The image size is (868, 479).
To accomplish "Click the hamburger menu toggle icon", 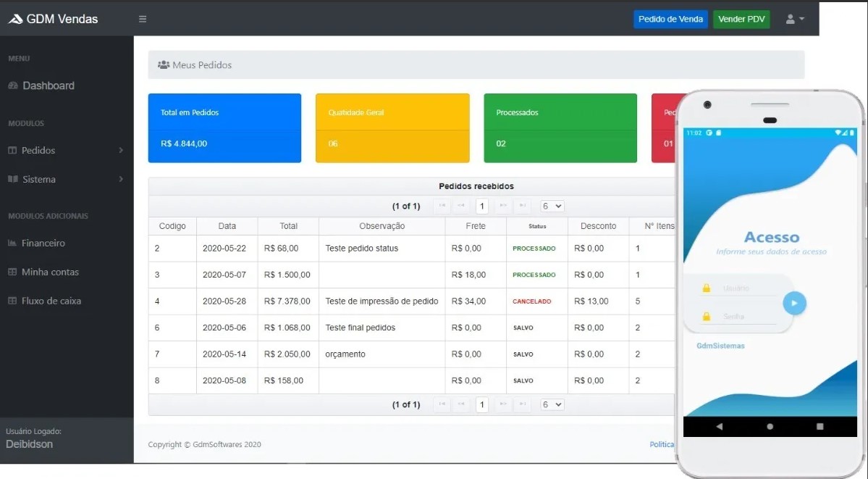I will pyautogui.click(x=143, y=20).
